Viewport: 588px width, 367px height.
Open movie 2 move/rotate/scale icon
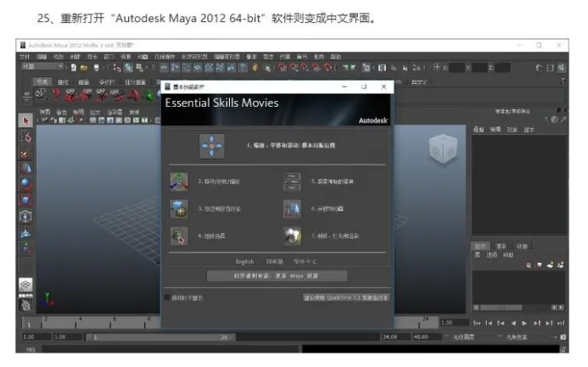click(x=179, y=181)
